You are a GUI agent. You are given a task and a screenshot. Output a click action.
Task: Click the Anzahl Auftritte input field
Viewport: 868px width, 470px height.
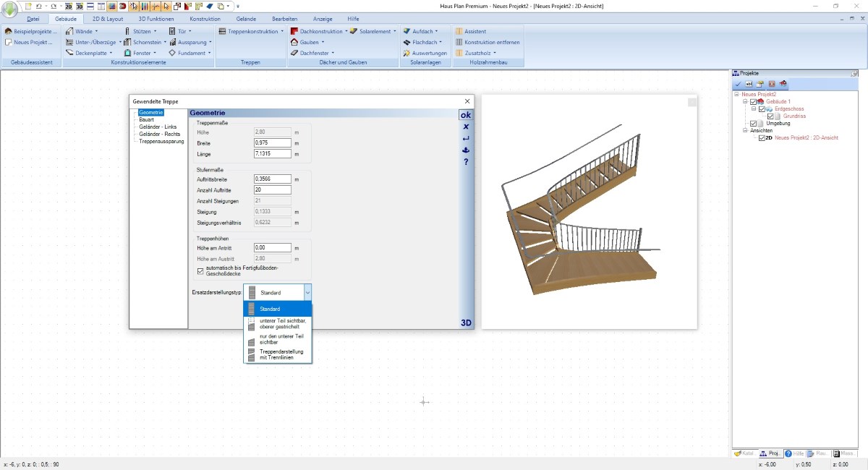pos(272,189)
